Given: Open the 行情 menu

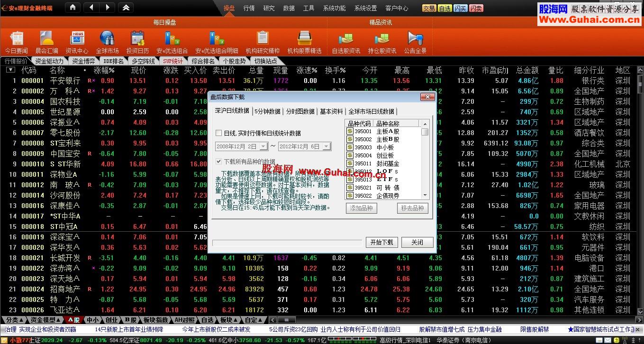Looking at the screenshot, I should click(249, 8).
